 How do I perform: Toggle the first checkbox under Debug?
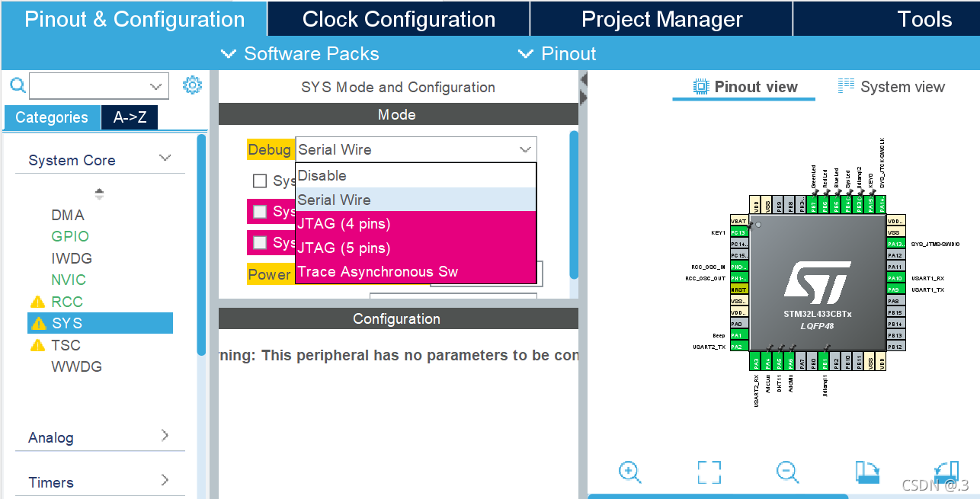[260, 181]
